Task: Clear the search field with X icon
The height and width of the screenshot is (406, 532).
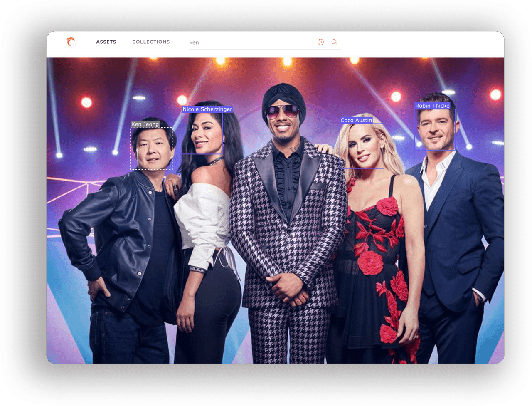Action: coord(320,42)
